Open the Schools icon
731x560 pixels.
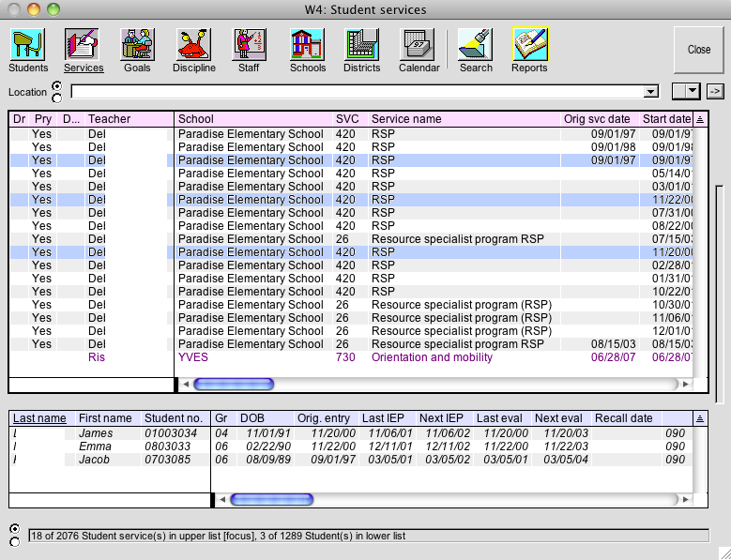[307, 44]
